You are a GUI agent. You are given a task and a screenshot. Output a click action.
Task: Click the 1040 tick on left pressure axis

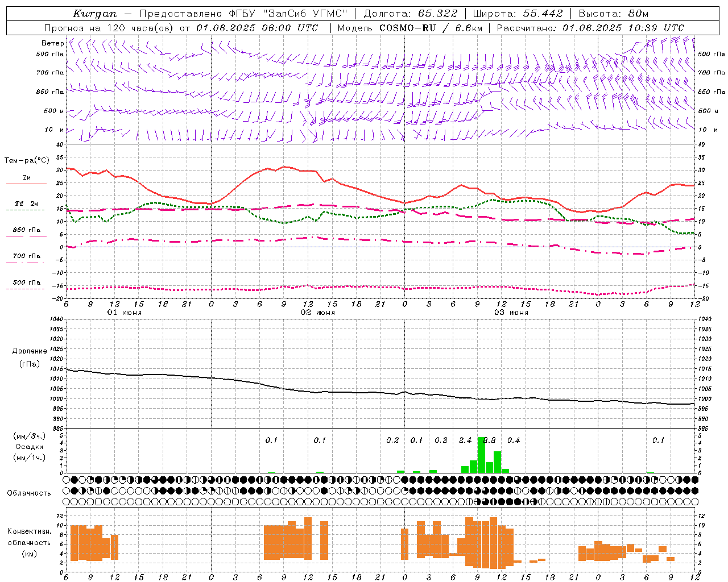(56, 319)
